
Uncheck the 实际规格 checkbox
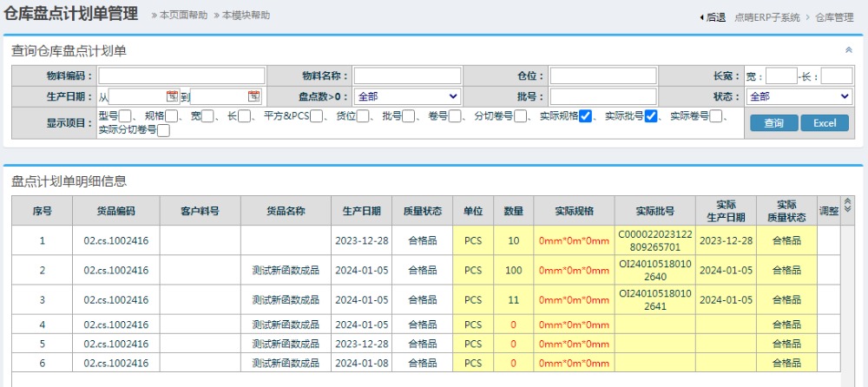point(586,116)
